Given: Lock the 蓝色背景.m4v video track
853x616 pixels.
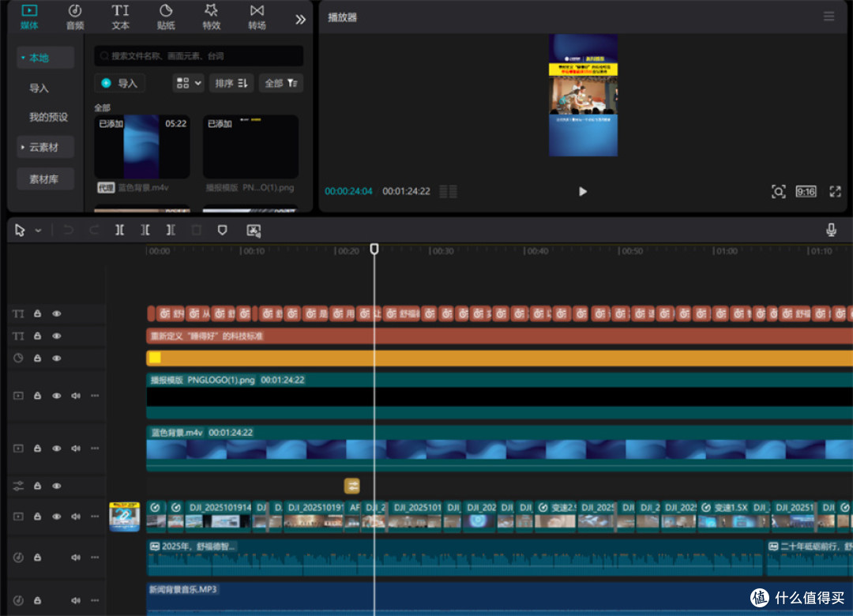Looking at the screenshot, I should (38, 449).
